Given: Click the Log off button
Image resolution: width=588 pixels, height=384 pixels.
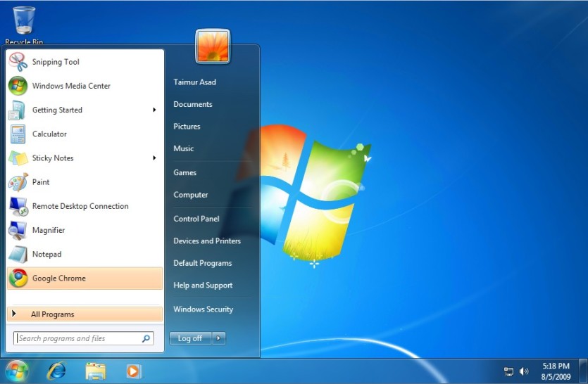Looking at the screenshot, I should [191, 338].
